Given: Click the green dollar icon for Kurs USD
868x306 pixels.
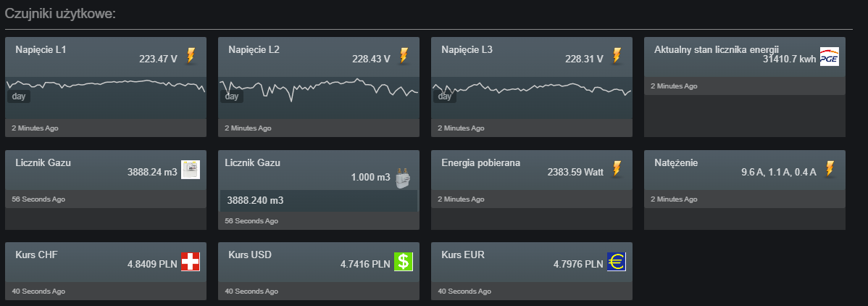Looking at the screenshot, I should click(404, 262).
